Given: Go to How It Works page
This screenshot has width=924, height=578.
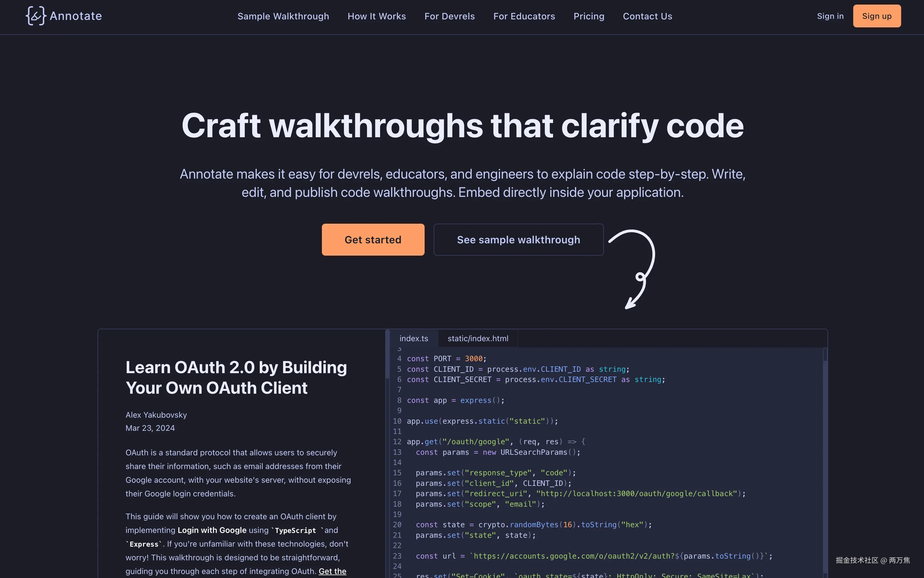Looking at the screenshot, I should [377, 16].
